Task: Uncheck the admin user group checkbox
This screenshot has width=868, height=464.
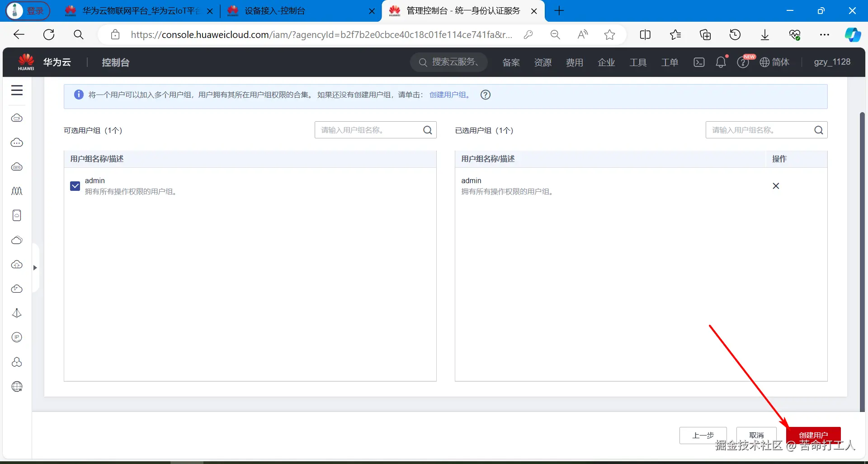Action: [x=75, y=186]
